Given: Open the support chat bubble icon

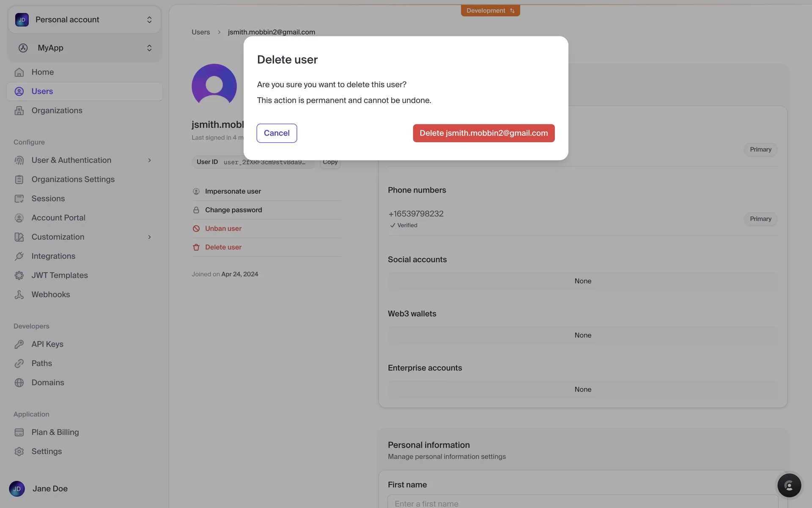Looking at the screenshot, I should click(789, 485).
